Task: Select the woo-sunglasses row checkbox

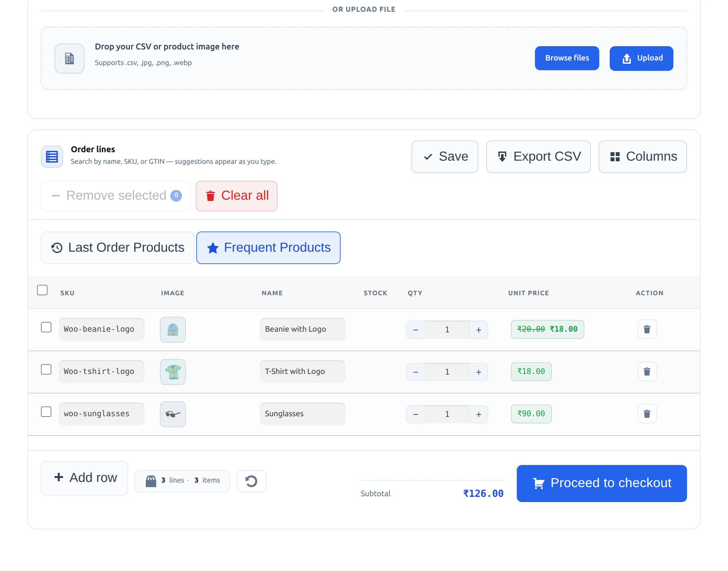Action: point(46,412)
